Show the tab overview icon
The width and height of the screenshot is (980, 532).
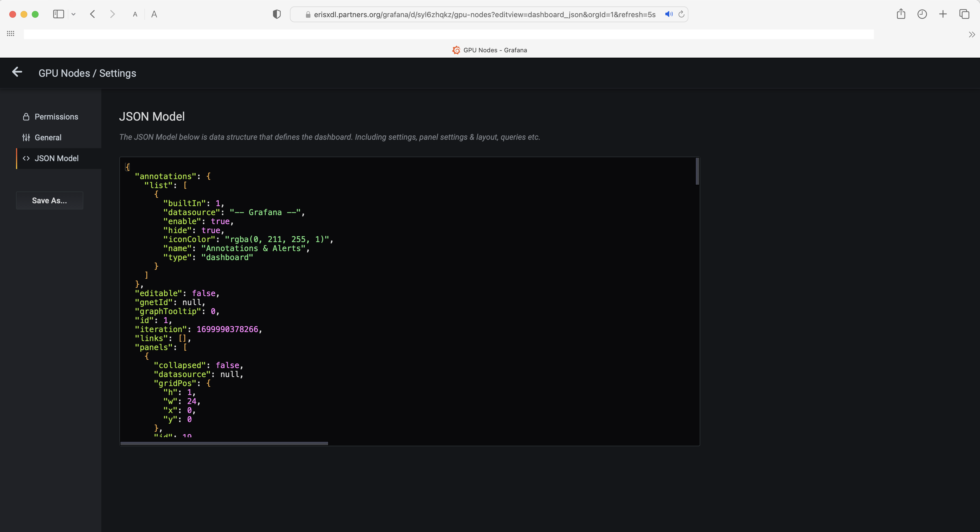pos(965,14)
